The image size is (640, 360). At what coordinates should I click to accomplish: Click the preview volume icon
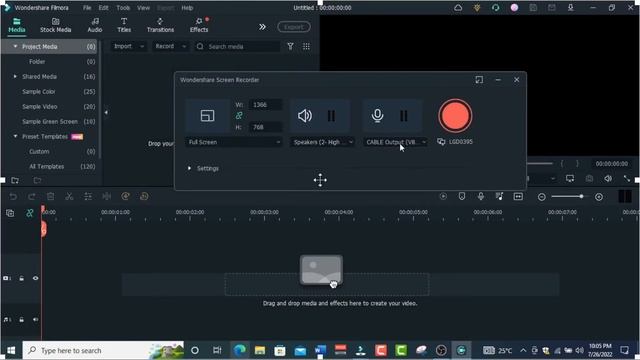608,178
